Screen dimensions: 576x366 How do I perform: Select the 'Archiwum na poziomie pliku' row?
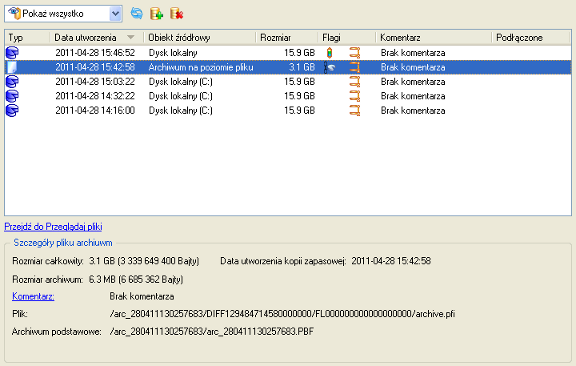pyautogui.click(x=288, y=67)
